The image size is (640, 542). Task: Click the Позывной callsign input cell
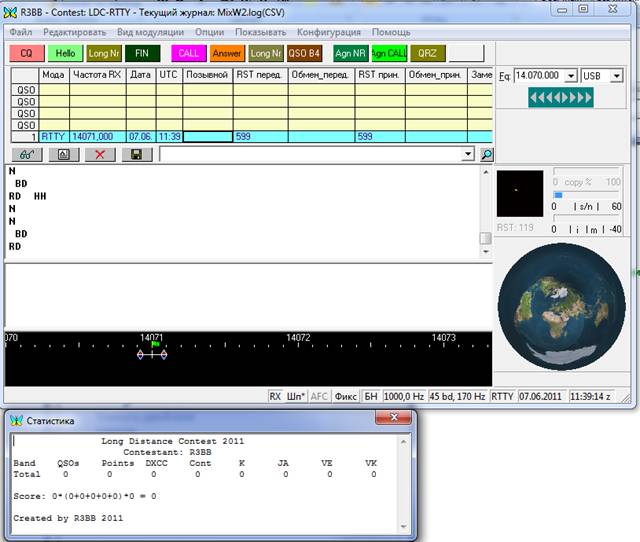[x=207, y=136]
